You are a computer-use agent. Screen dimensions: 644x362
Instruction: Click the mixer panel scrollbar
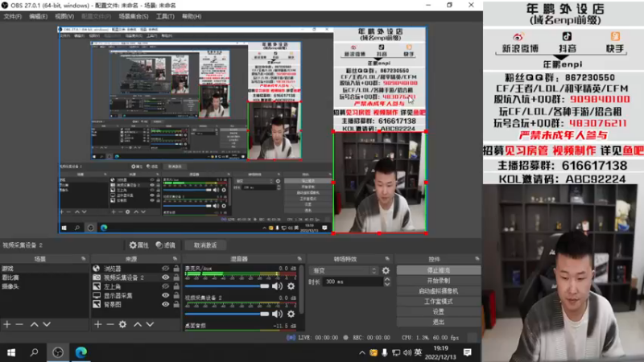302,290
